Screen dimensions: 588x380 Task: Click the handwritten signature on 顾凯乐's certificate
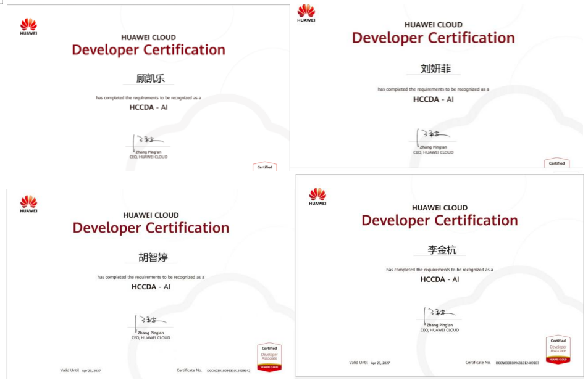coord(148,142)
